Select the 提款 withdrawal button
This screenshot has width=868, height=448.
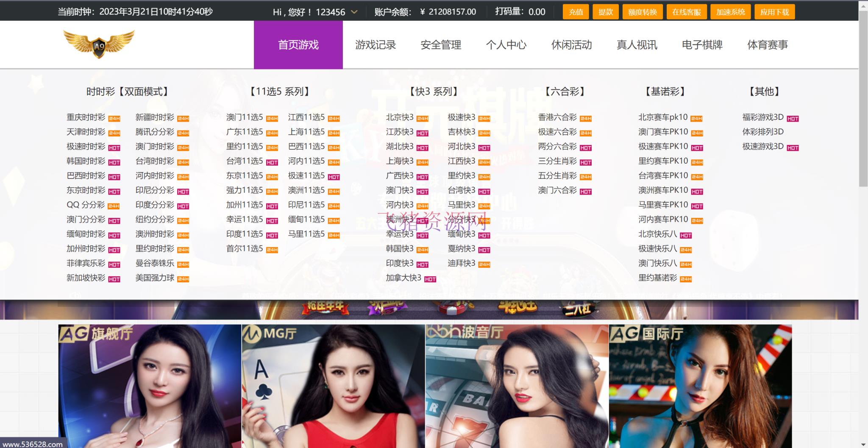(606, 12)
